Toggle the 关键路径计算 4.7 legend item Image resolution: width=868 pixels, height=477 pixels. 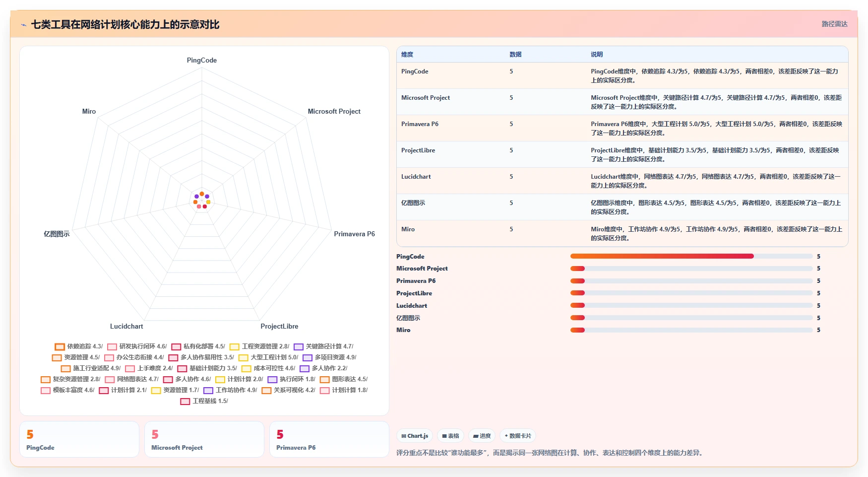(x=323, y=346)
